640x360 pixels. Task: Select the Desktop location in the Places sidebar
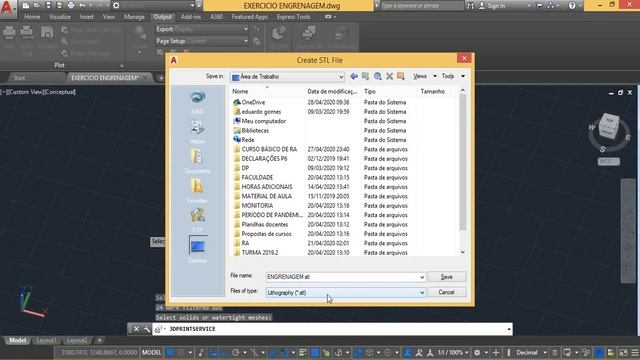tap(198, 249)
